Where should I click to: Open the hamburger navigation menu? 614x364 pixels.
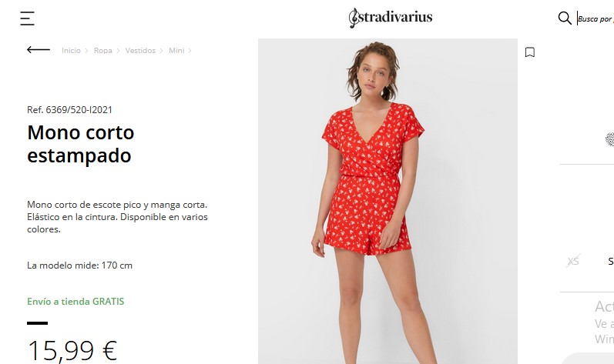[28, 18]
